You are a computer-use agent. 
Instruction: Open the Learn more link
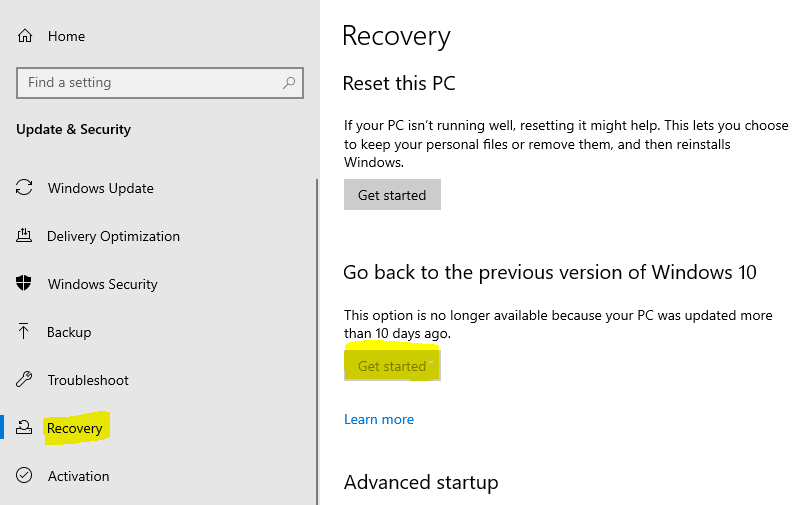click(378, 419)
